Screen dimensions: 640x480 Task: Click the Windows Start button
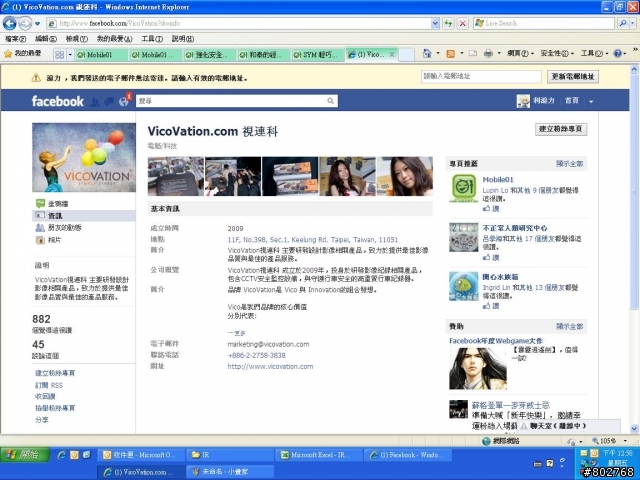tap(24, 455)
